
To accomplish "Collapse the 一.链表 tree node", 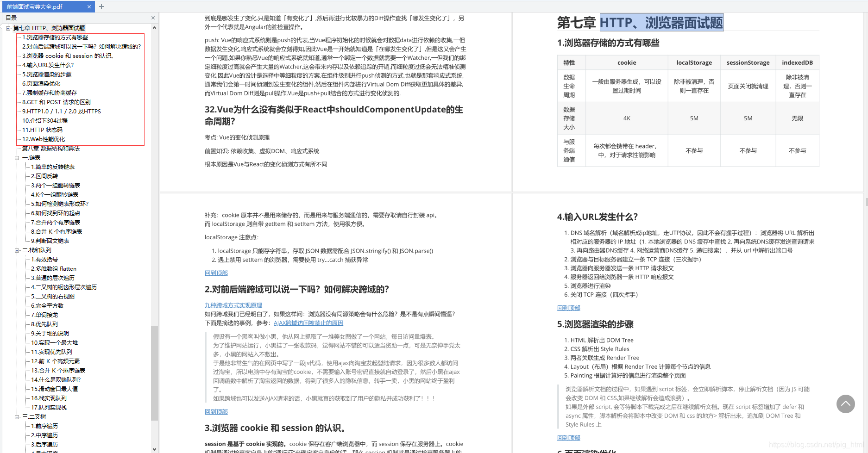I will click(x=17, y=157).
